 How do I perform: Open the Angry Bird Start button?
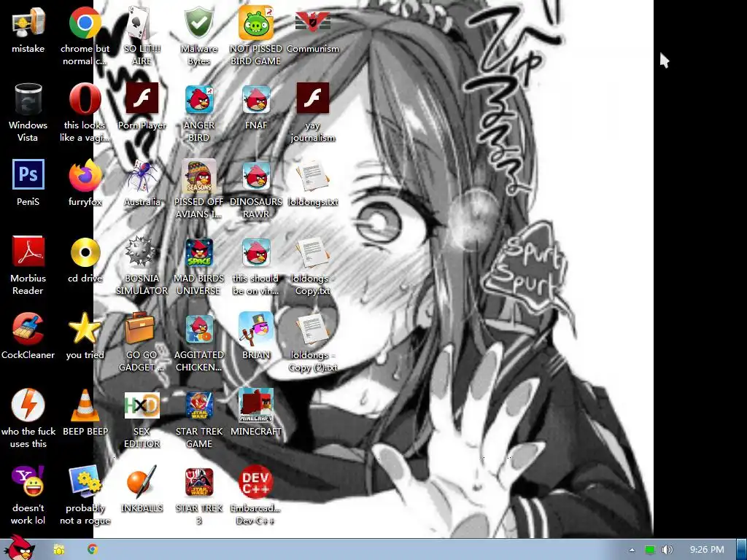[x=18, y=548]
